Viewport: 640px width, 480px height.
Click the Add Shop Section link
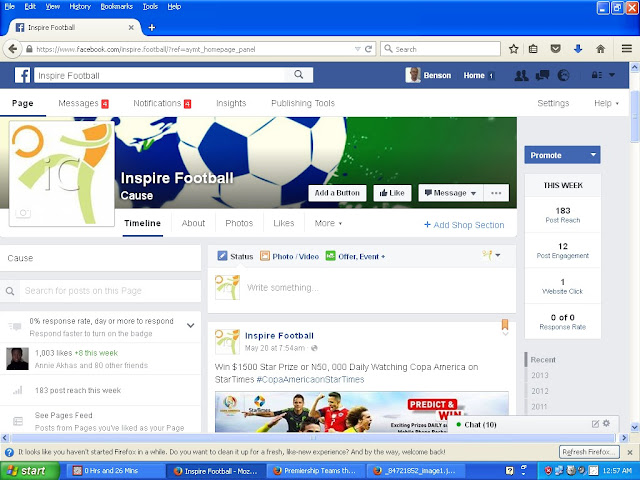464,225
